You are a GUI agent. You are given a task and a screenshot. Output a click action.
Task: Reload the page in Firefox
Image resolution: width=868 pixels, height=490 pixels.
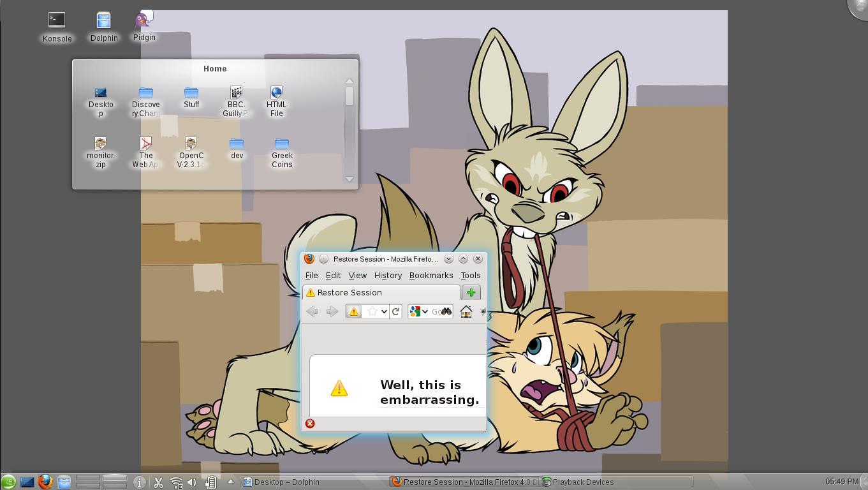tap(395, 311)
